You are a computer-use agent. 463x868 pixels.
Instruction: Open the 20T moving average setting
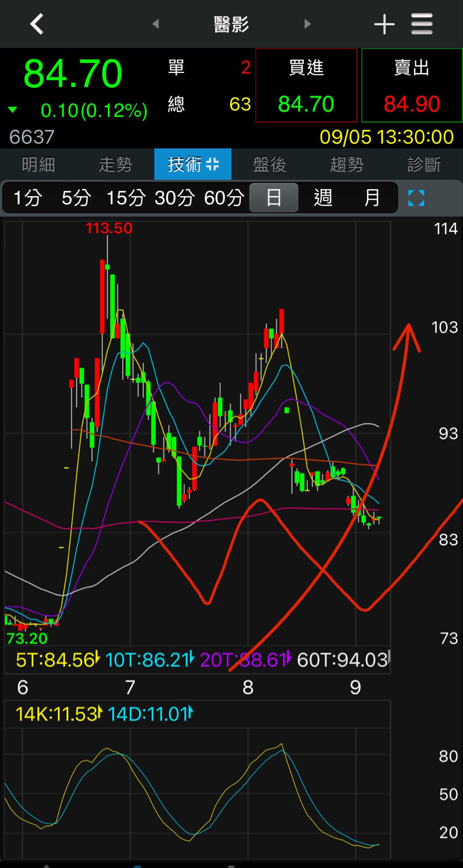coord(245,660)
